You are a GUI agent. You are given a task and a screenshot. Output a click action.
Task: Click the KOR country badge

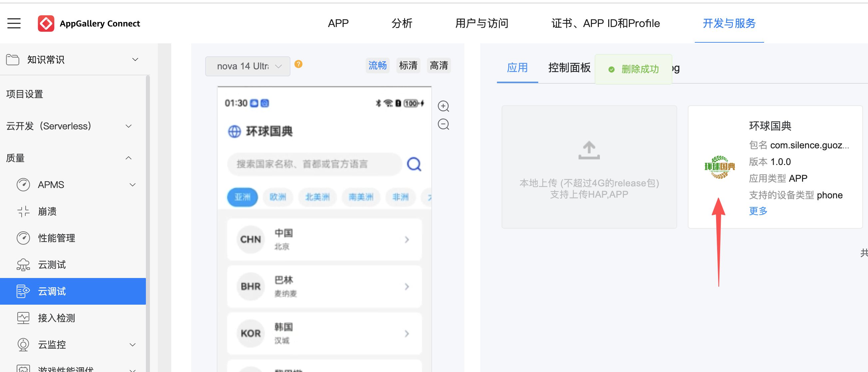click(250, 333)
